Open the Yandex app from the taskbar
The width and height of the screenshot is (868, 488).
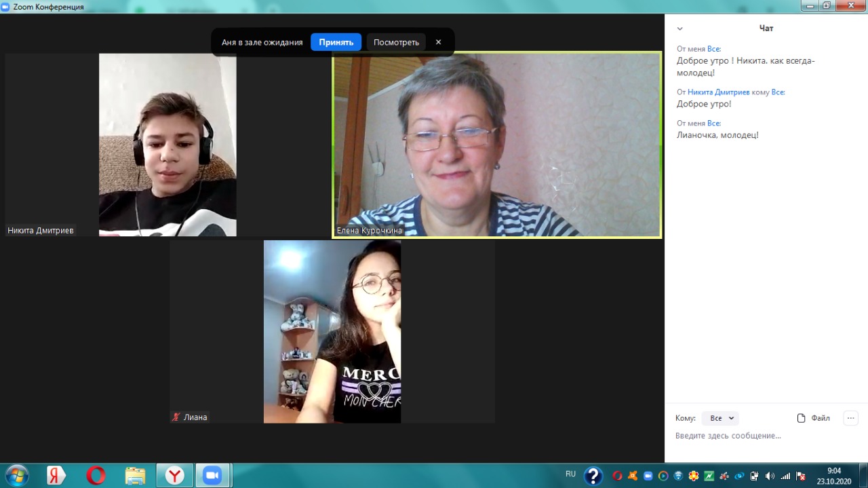coord(56,475)
